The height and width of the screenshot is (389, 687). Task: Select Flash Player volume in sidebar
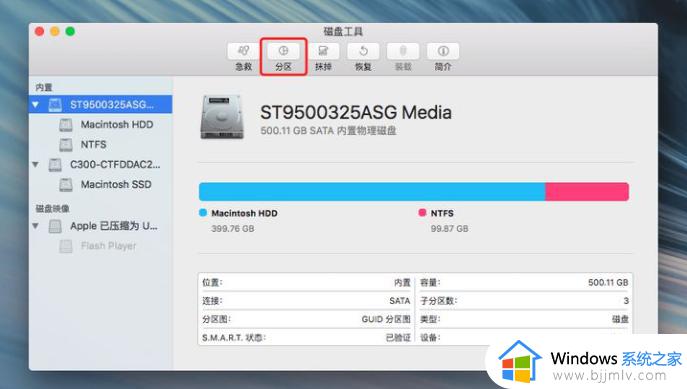(108, 246)
